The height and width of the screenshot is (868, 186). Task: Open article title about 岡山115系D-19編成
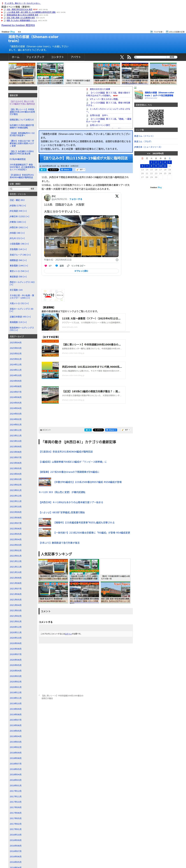[85, 158]
